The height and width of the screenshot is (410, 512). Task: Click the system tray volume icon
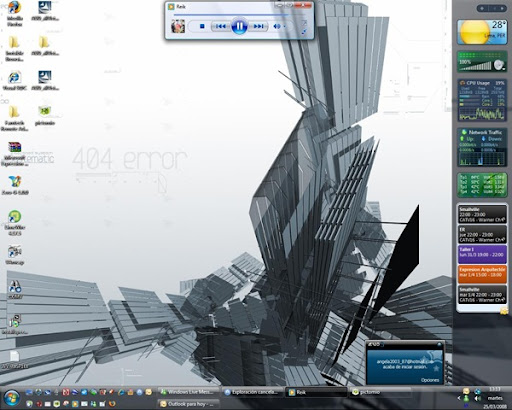(x=478, y=398)
